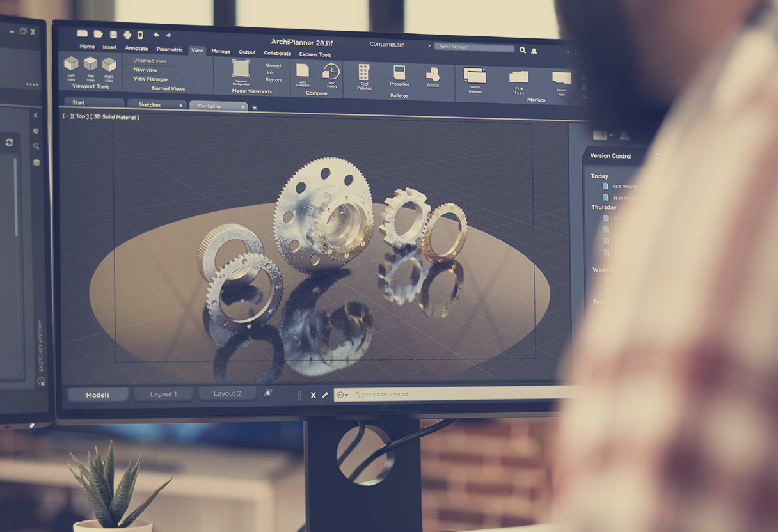
Task: Click the Redo arrow icon
Action: point(168,35)
